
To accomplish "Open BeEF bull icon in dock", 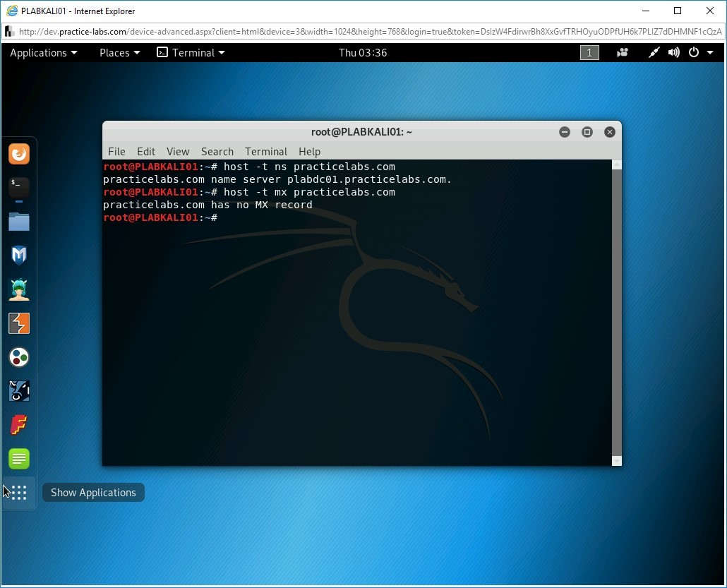I will pos(19,391).
